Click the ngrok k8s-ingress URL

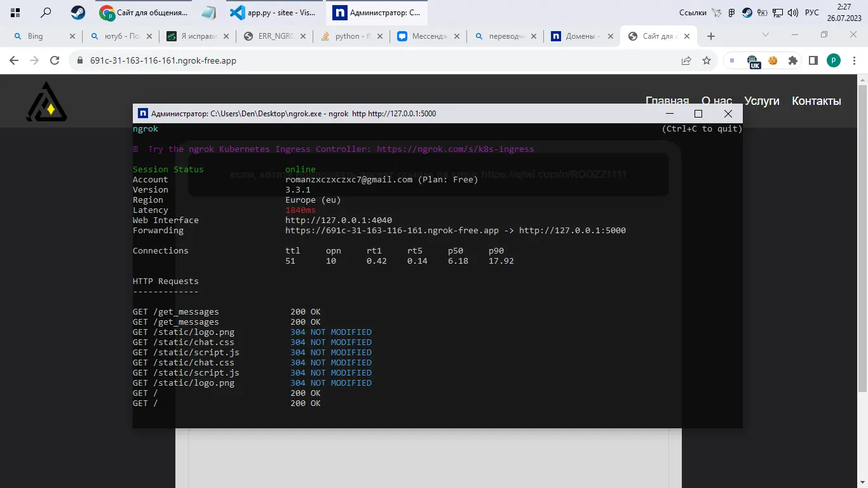tap(456, 149)
